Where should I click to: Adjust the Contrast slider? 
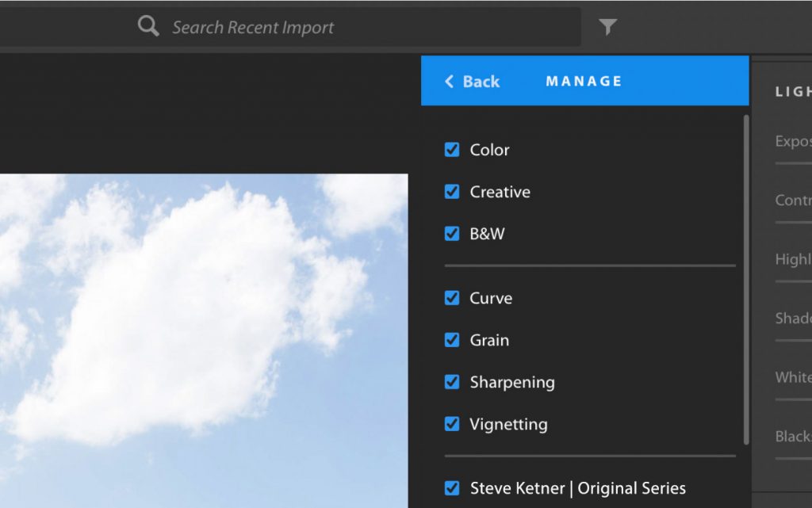click(x=793, y=222)
